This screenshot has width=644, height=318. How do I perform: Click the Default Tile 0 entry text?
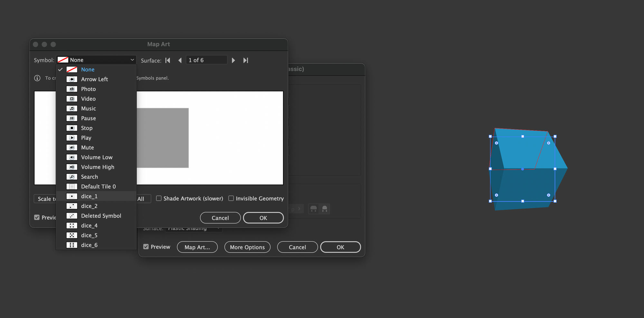tap(99, 187)
